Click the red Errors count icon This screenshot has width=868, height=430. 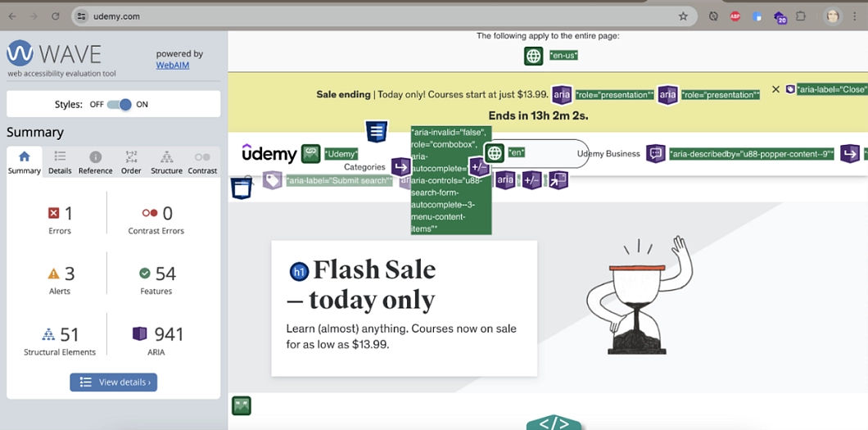click(x=54, y=213)
